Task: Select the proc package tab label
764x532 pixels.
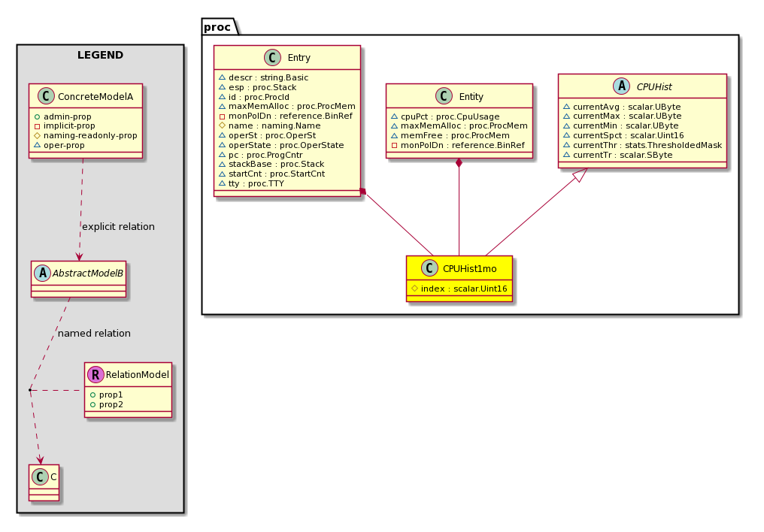Action: coord(217,27)
